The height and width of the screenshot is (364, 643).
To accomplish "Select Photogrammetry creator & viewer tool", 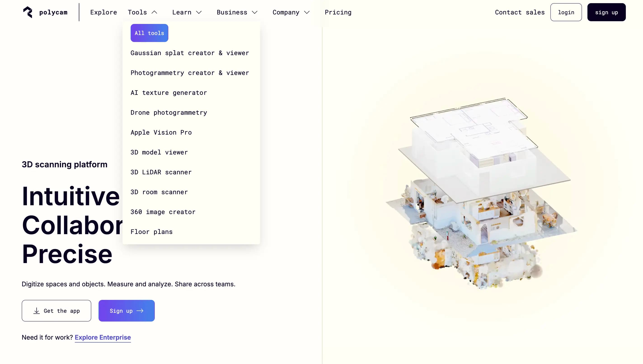I will (190, 72).
